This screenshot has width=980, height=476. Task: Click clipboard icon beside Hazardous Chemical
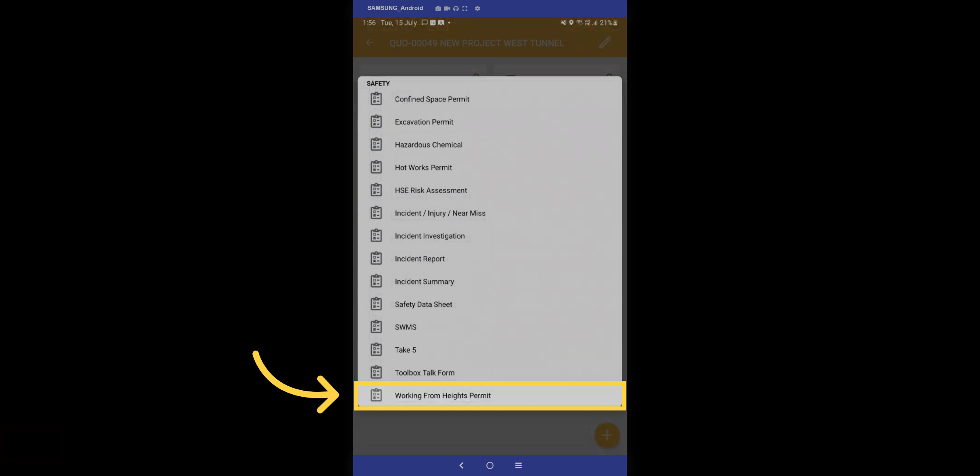[x=376, y=145]
